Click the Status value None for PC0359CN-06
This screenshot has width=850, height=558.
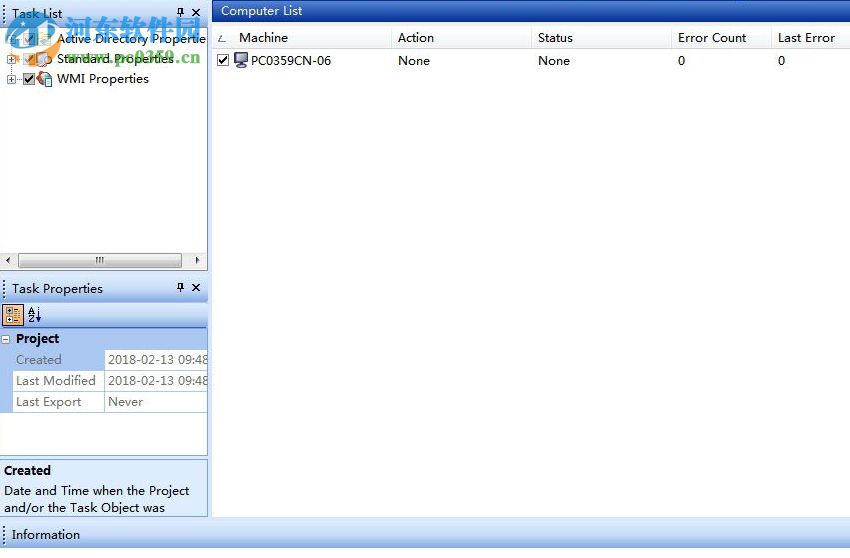[x=553, y=61]
